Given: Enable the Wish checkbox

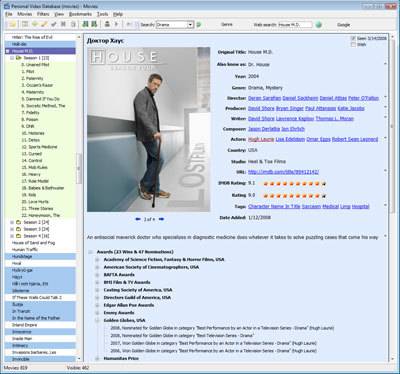Looking at the screenshot, I should tap(353, 44).
